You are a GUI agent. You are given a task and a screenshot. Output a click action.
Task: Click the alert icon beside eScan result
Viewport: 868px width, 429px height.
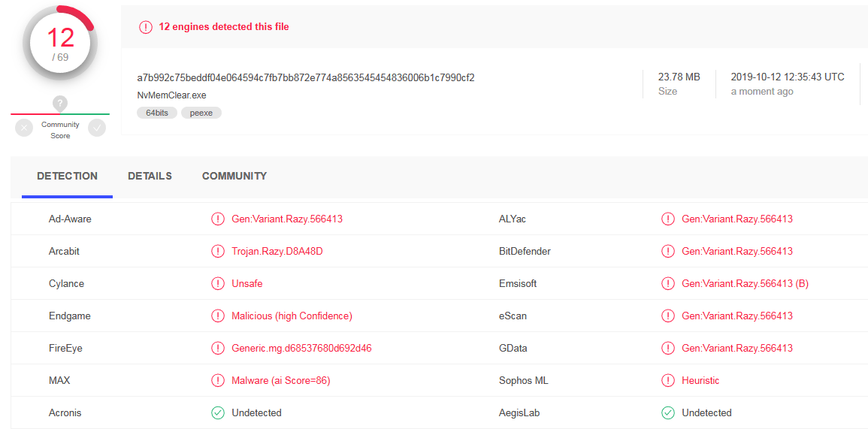pos(667,316)
